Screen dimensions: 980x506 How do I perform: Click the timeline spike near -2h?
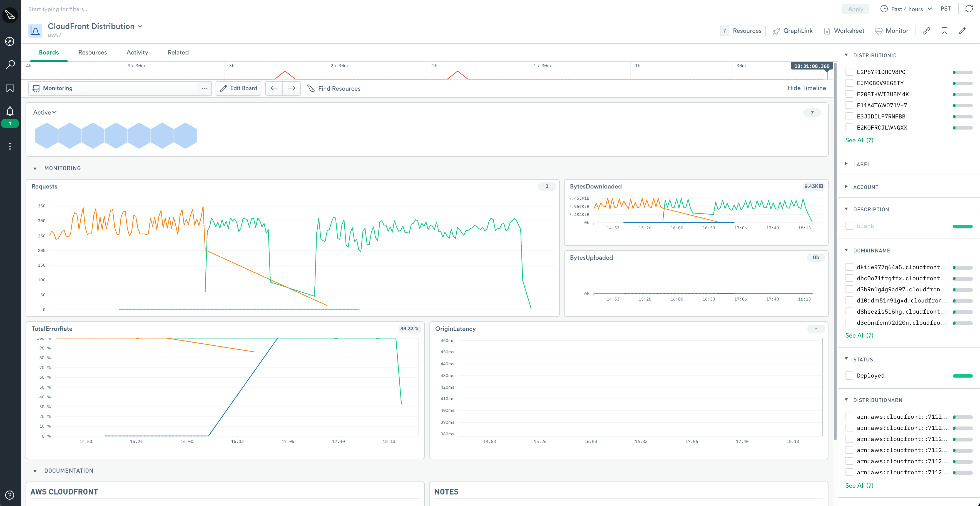(x=457, y=75)
